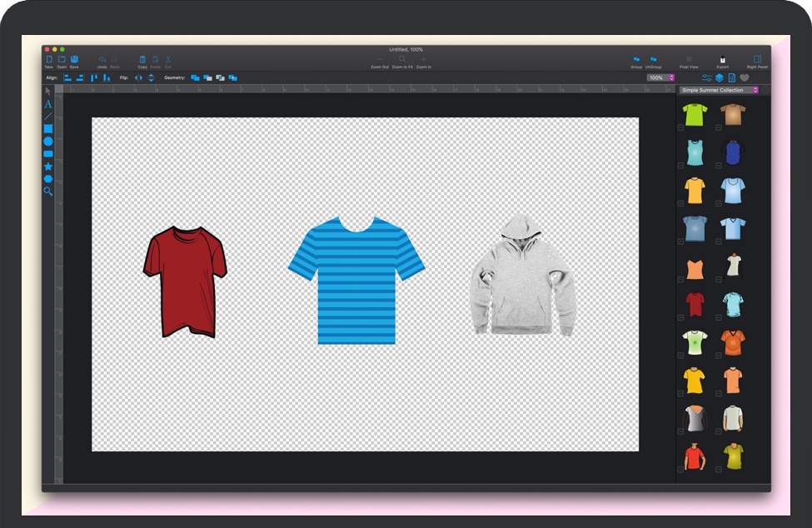Select the Star shape tool
812x528 pixels.
point(48,167)
